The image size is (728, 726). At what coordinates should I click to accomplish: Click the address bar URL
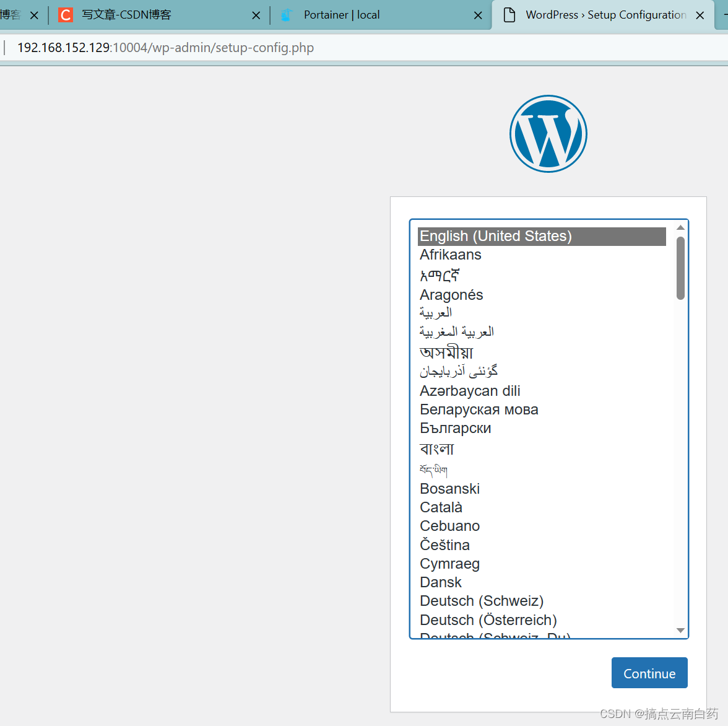pos(165,47)
